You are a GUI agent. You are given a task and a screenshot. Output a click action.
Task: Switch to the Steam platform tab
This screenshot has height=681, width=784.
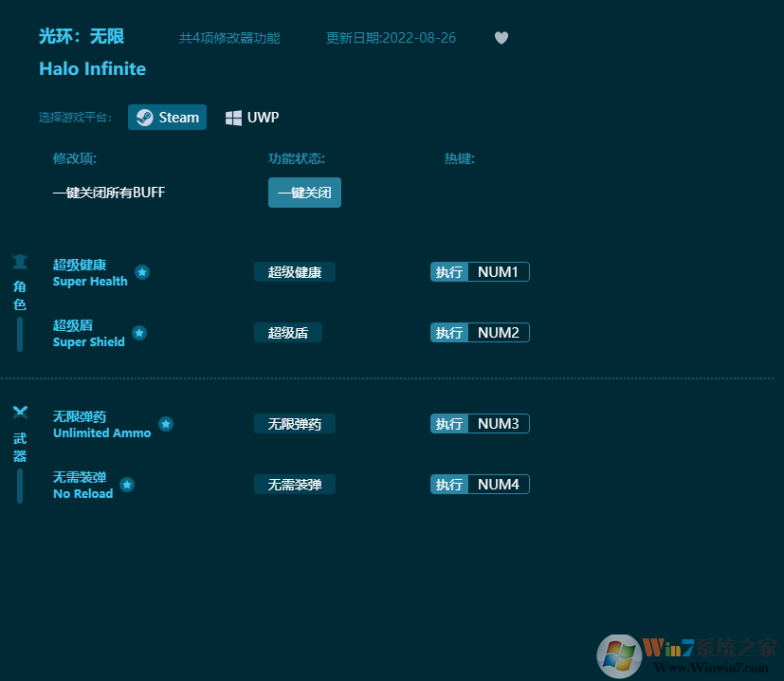pyautogui.click(x=167, y=117)
